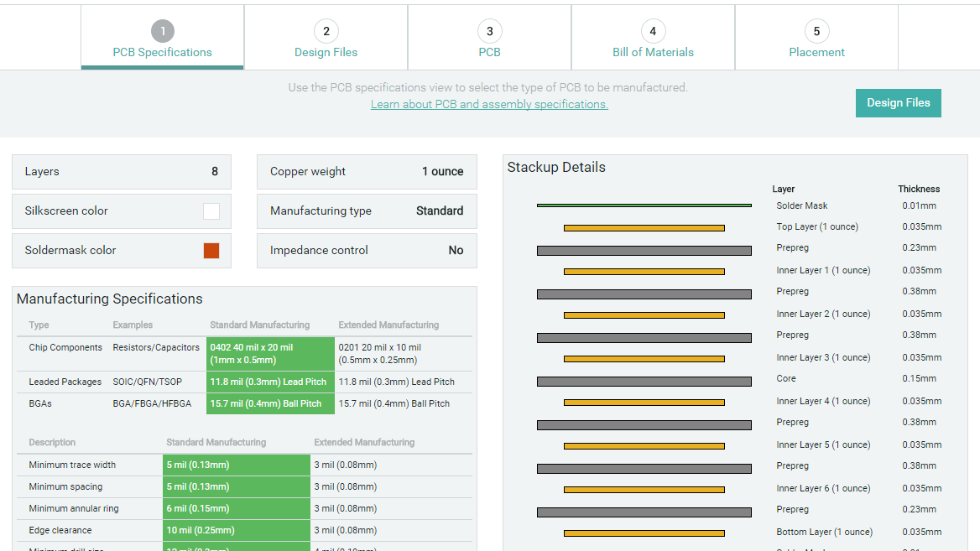980x551 pixels.
Task: Open Learn about PCB and assembly specifications link
Action: pyautogui.click(x=489, y=105)
